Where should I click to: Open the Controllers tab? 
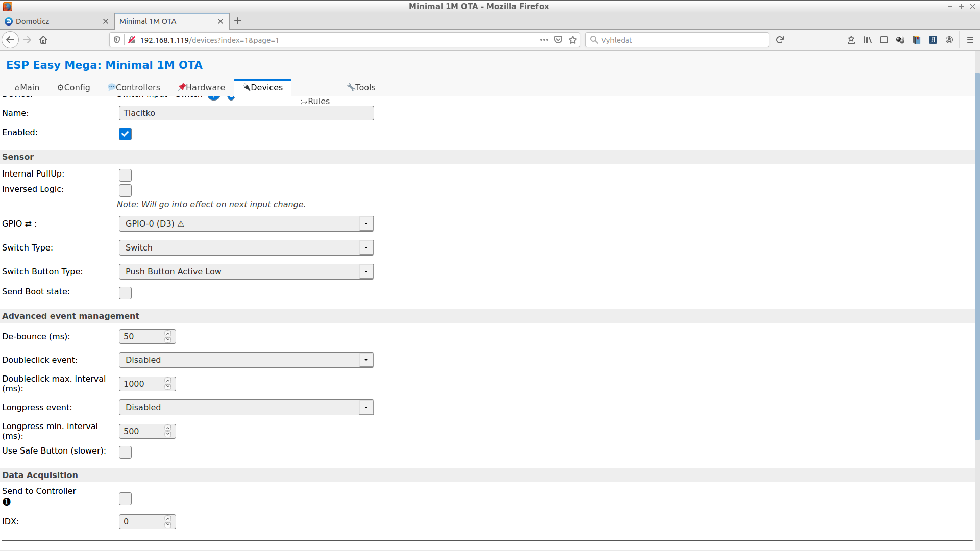[134, 87]
